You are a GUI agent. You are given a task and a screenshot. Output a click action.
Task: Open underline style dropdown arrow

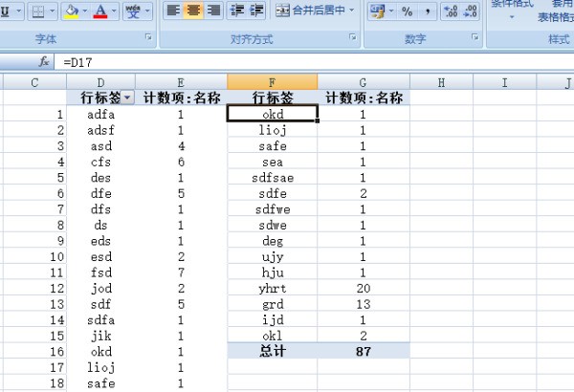pos(18,11)
